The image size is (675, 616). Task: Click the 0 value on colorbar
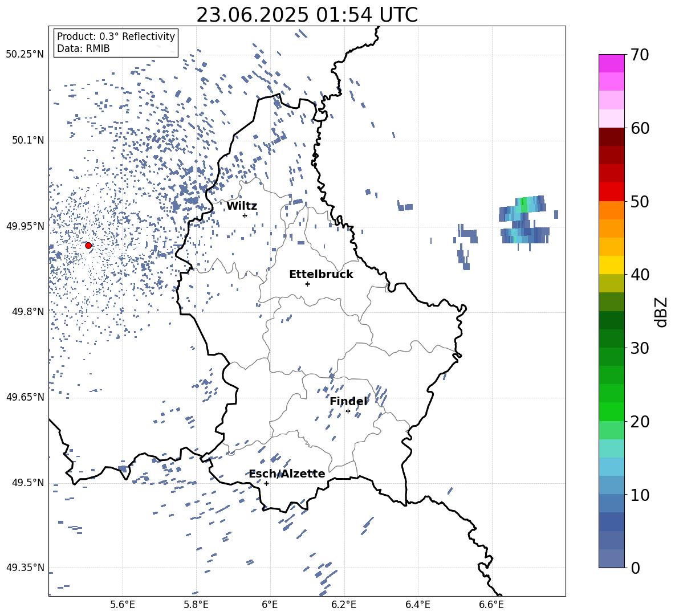pos(635,568)
